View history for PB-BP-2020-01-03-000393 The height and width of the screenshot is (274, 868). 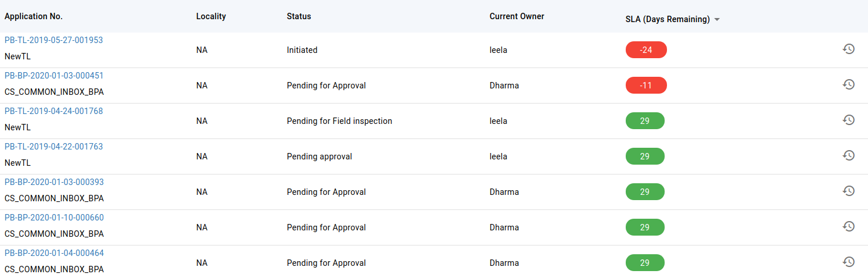coord(849,191)
